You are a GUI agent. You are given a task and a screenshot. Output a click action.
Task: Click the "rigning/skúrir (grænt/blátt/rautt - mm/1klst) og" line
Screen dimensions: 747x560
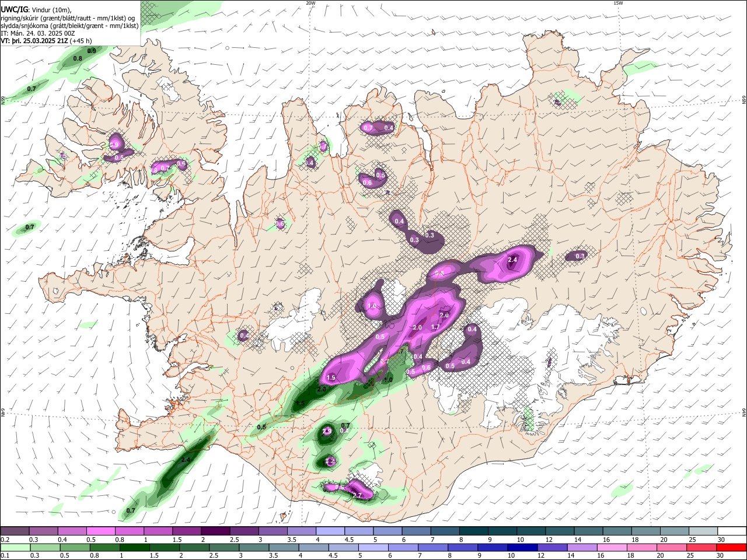[x=68, y=17]
